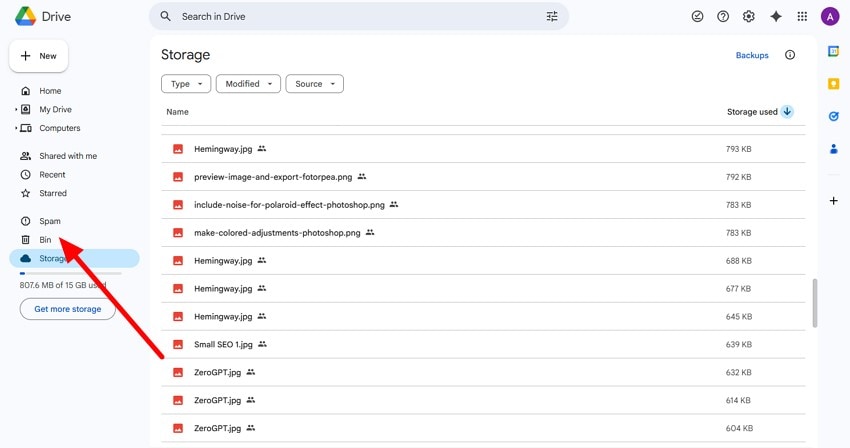This screenshot has height=448, width=850.
Task: Open the Help menu icon
Action: pos(723,16)
